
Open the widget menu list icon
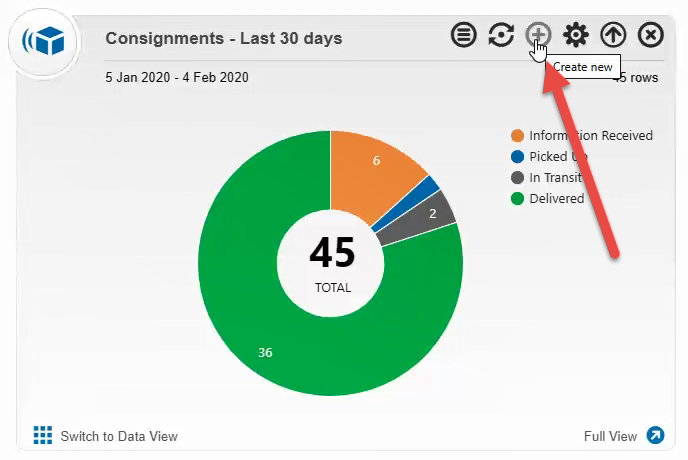point(463,36)
